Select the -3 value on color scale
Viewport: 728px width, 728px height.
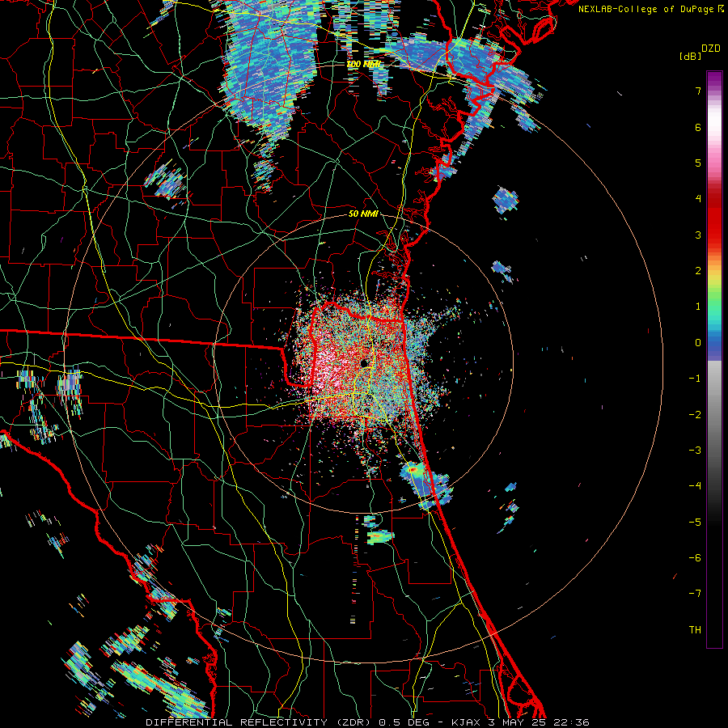click(x=695, y=451)
